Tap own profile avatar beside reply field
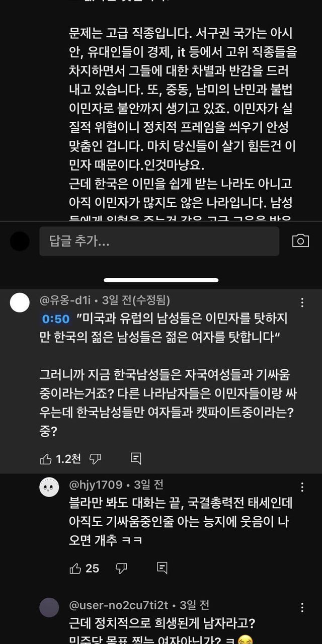This screenshot has height=644, width=322. click(20, 242)
